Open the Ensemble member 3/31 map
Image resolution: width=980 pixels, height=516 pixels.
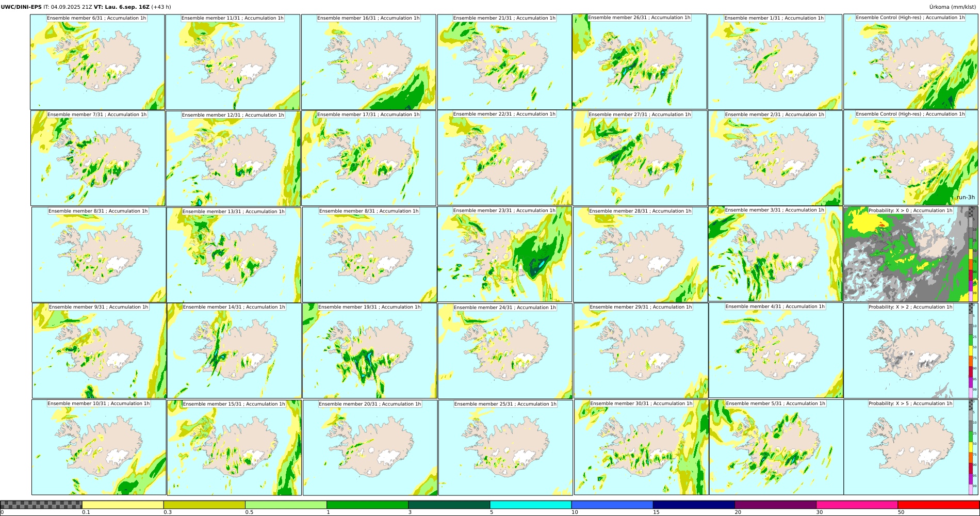click(x=775, y=254)
